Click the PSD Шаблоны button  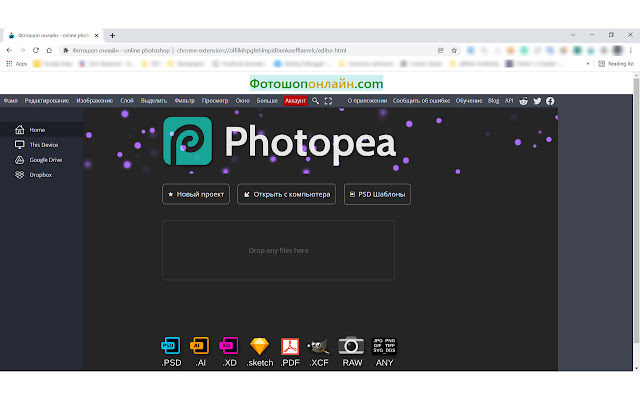(377, 194)
